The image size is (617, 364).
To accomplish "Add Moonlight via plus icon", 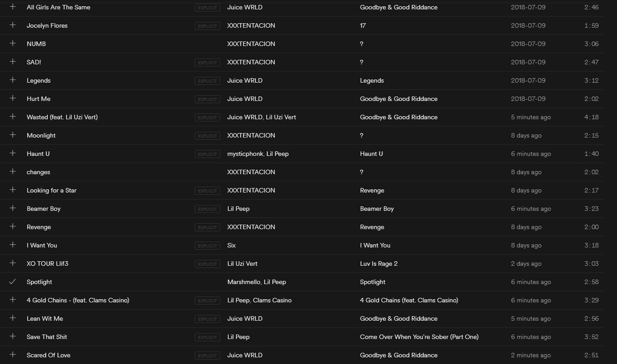I will click(13, 135).
